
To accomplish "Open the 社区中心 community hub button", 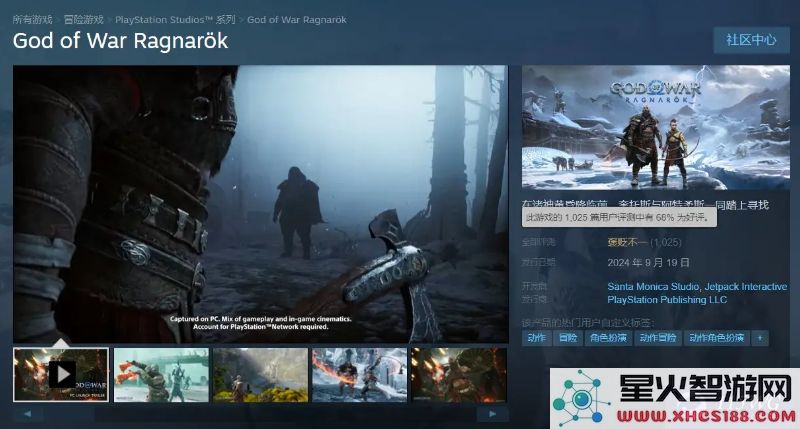I will (751, 40).
